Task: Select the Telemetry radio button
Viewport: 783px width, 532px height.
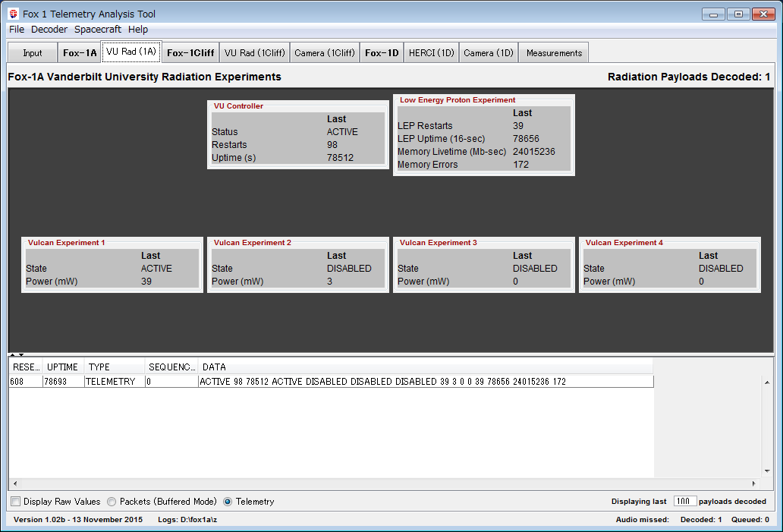Action: 228,502
